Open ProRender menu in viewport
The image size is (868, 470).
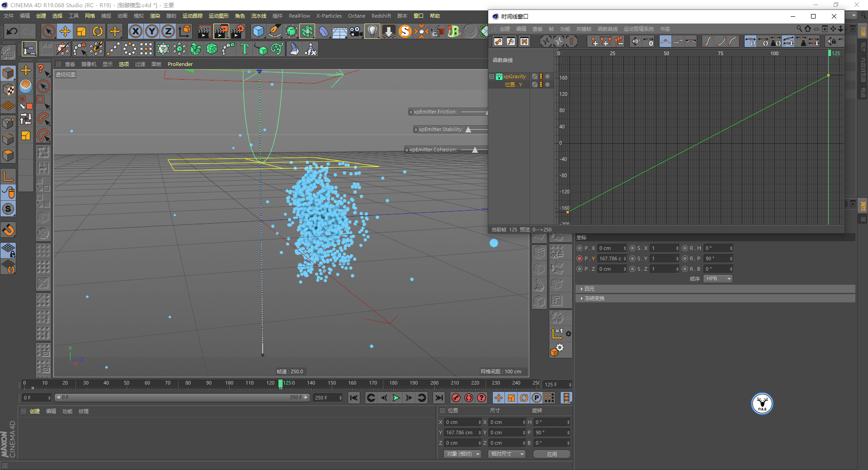tap(180, 64)
